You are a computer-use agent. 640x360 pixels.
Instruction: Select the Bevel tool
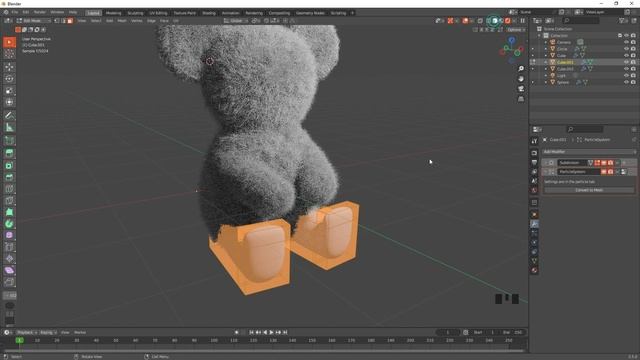pyautogui.click(x=9, y=177)
